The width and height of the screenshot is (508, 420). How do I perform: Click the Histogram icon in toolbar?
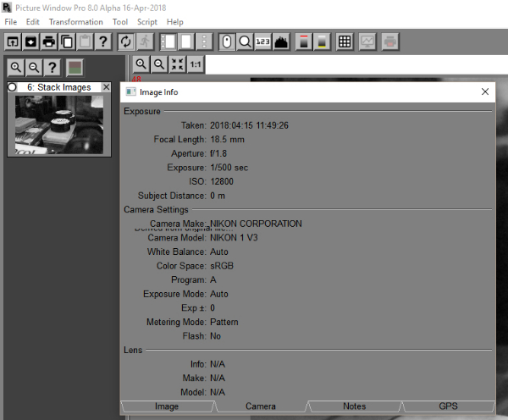(x=282, y=41)
